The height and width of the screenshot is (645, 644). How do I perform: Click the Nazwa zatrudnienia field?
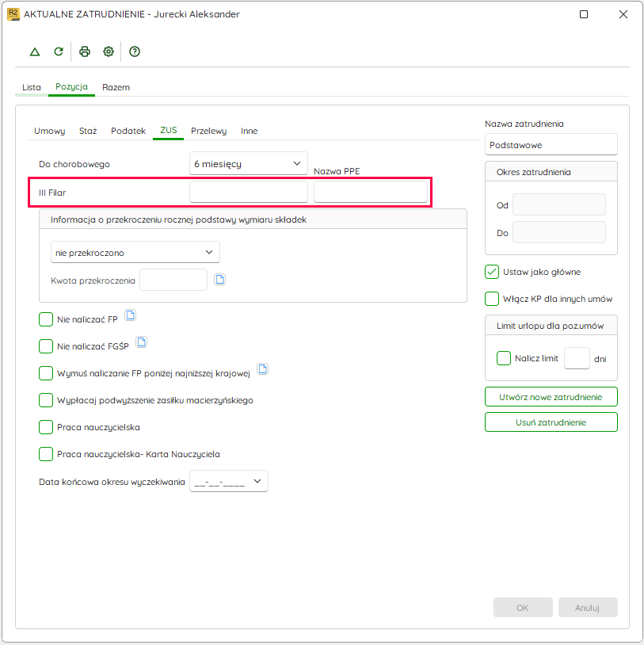tap(551, 145)
